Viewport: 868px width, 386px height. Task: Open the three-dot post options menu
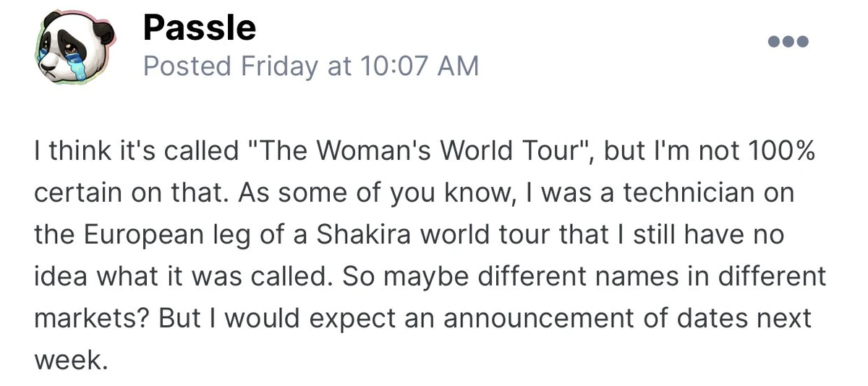pos(788,42)
